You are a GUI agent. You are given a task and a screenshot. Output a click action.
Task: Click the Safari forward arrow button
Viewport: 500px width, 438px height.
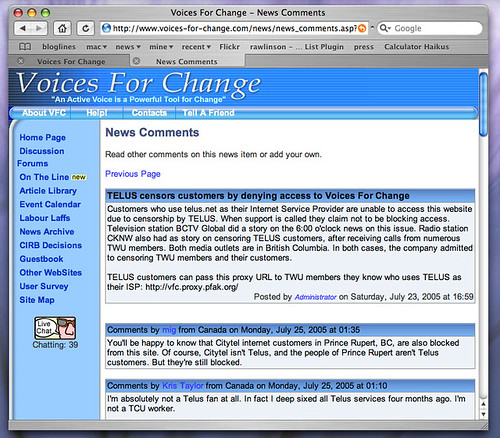pos(39,28)
